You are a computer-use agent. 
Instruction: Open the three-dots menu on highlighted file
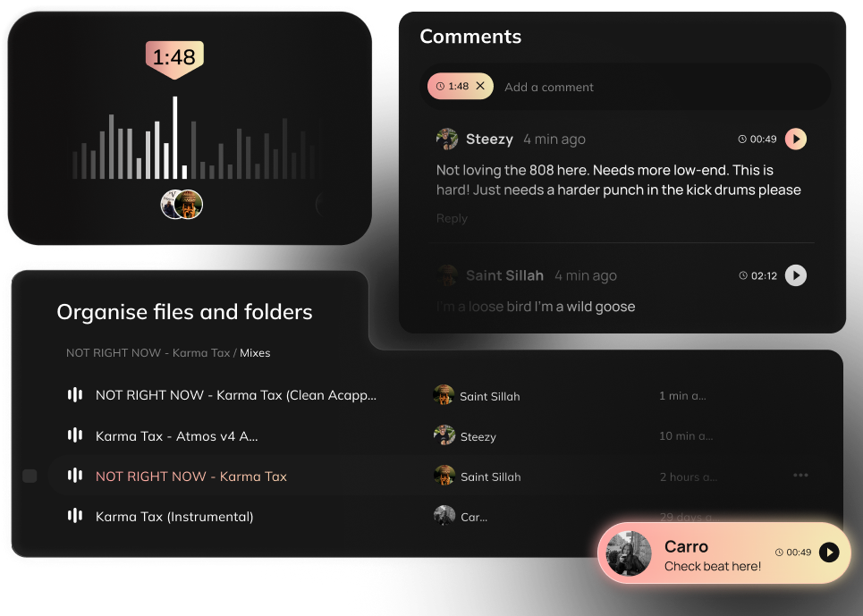coord(800,476)
